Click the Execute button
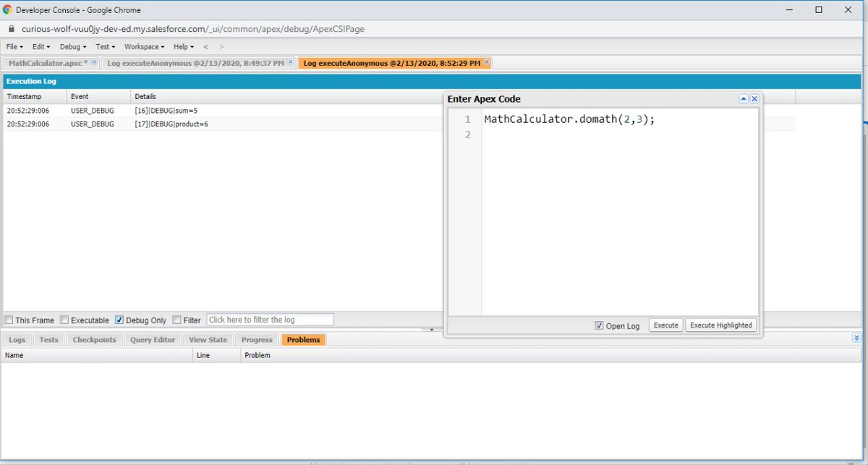This screenshot has width=868, height=465. (666, 325)
